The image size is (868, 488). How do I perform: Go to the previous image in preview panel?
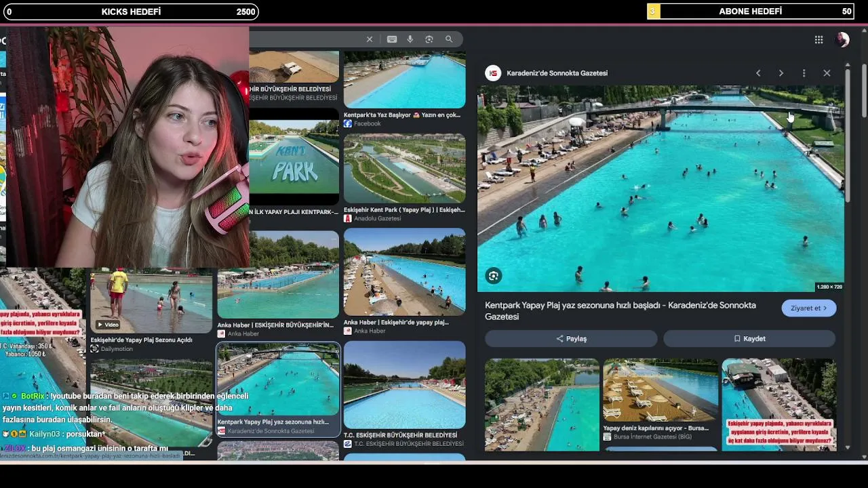coord(758,73)
